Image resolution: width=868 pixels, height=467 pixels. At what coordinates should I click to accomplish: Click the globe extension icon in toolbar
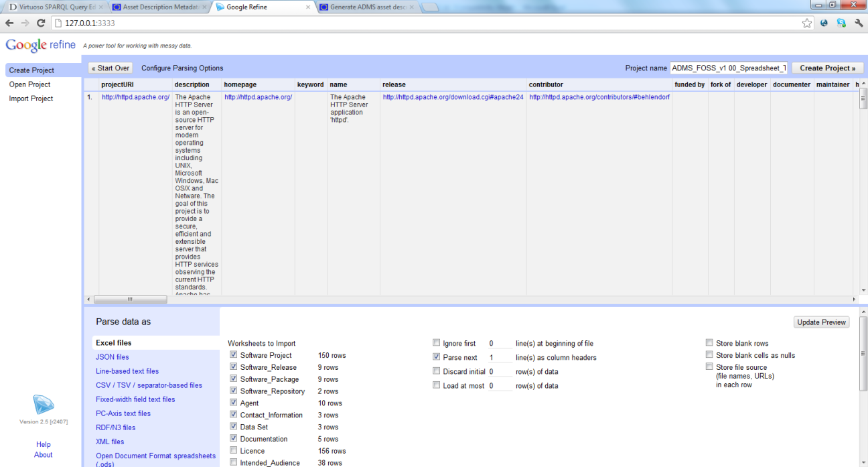click(824, 23)
